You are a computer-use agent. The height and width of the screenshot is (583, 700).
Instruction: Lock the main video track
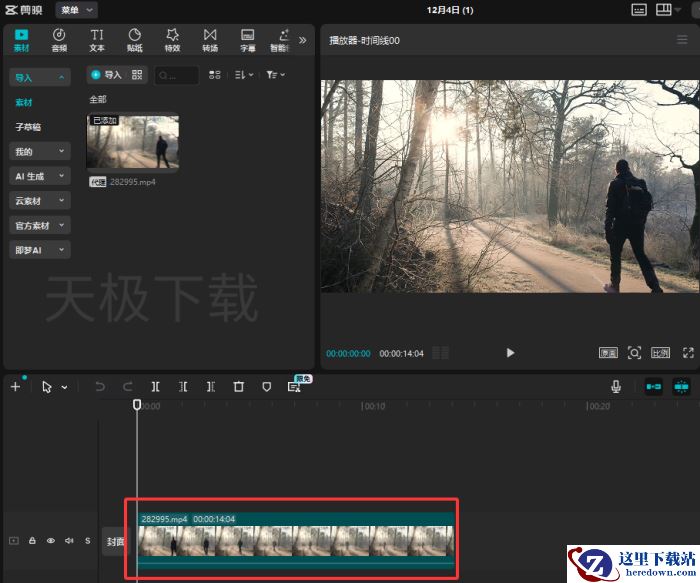click(x=32, y=541)
